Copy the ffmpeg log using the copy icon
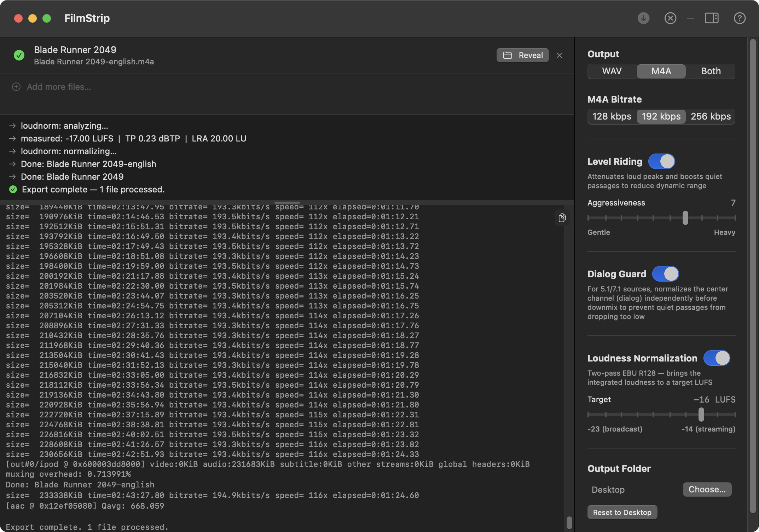The image size is (759, 532). pyautogui.click(x=562, y=218)
